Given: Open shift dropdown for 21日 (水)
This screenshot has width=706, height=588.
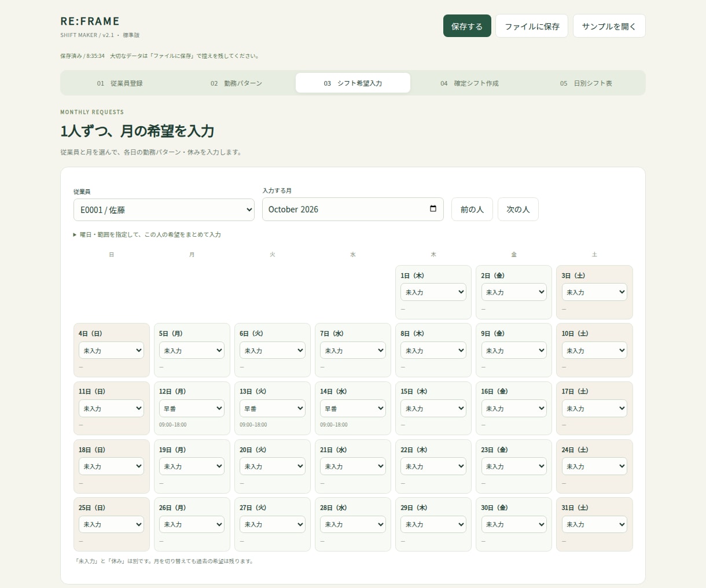Looking at the screenshot, I should pyautogui.click(x=352, y=466).
